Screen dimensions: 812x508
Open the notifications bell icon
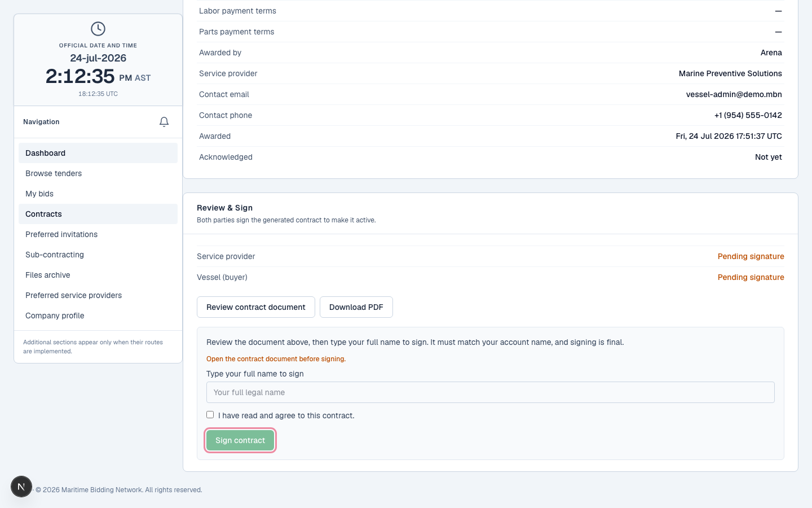point(164,122)
